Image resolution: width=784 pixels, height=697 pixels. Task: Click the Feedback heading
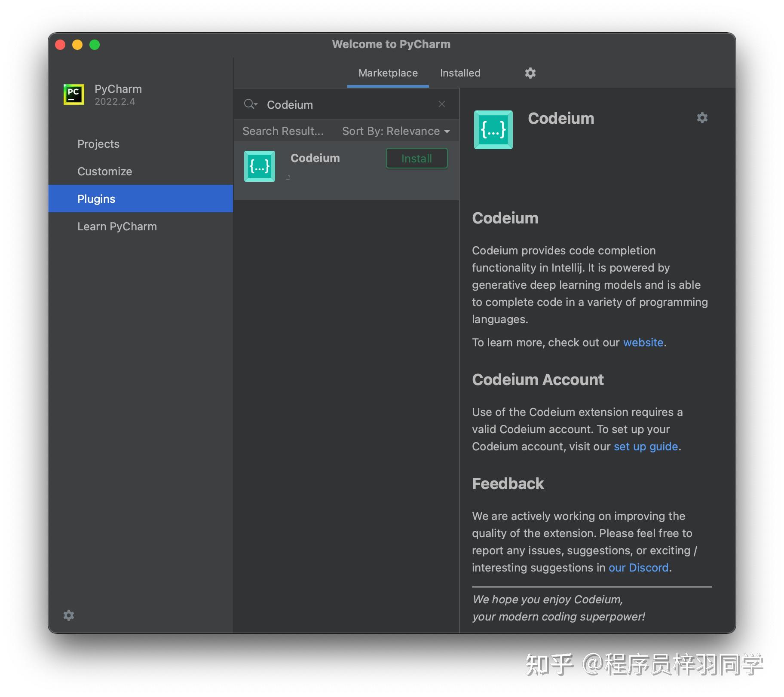click(508, 484)
